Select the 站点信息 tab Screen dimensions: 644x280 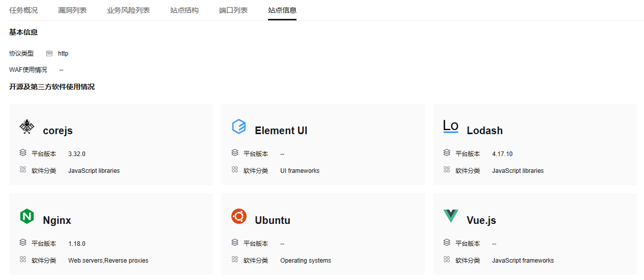click(x=282, y=10)
